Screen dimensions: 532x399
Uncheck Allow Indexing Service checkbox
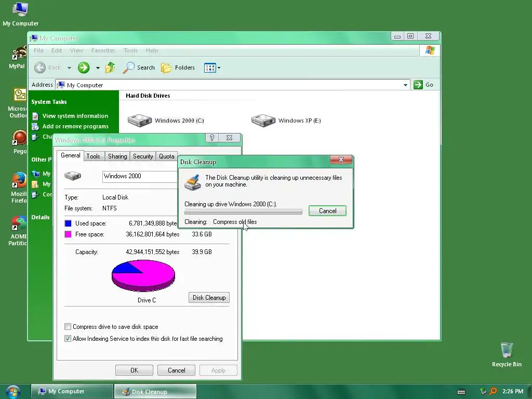[68, 338]
